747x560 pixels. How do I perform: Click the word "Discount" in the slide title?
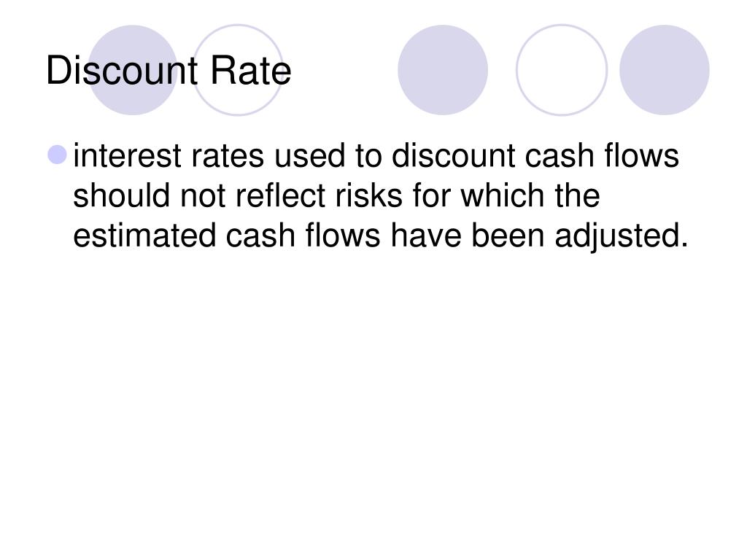coord(122,71)
